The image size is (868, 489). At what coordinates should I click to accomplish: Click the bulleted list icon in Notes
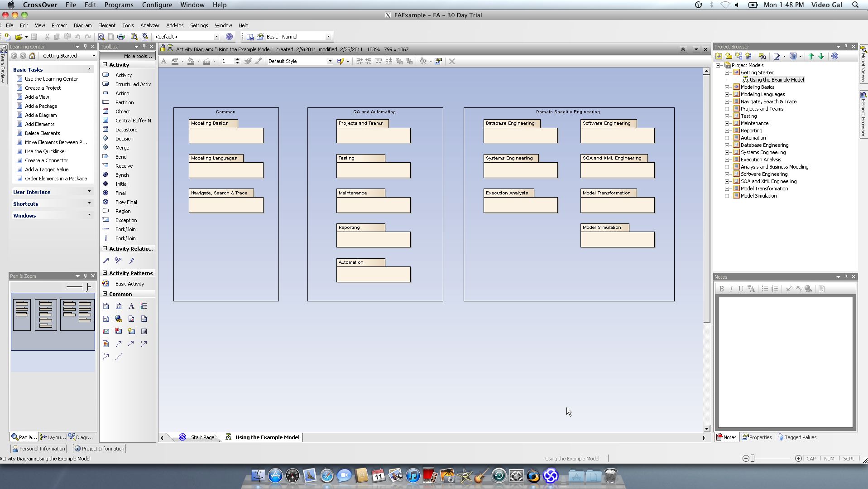point(765,289)
